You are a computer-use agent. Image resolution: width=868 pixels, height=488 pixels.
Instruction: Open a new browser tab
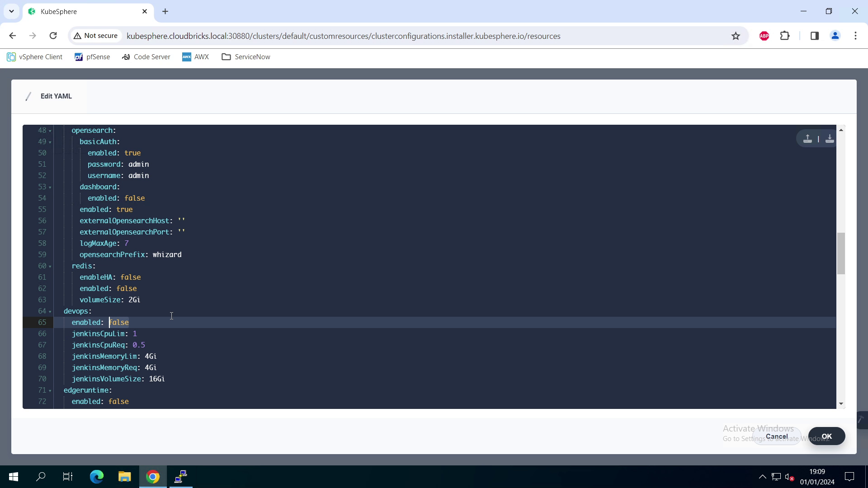pos(165,11)
